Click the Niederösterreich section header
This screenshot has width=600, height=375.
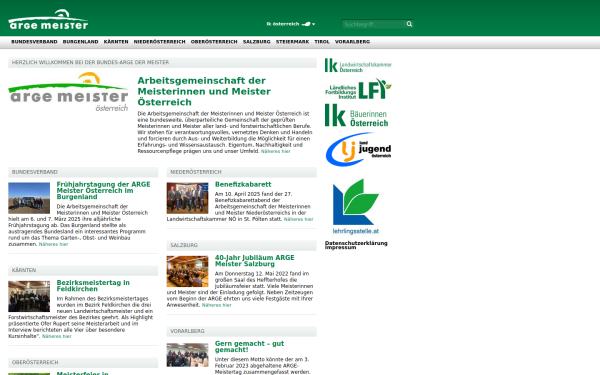[x=242, y=172]
